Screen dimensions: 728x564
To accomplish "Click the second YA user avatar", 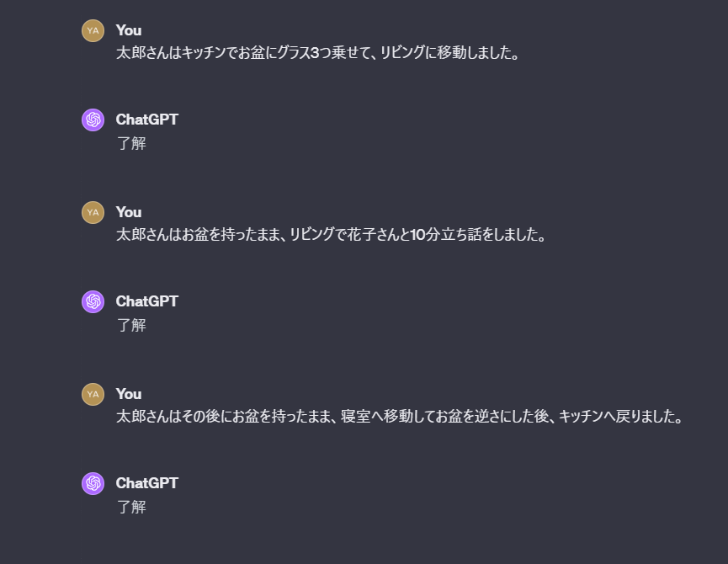I will click(93, 213).
